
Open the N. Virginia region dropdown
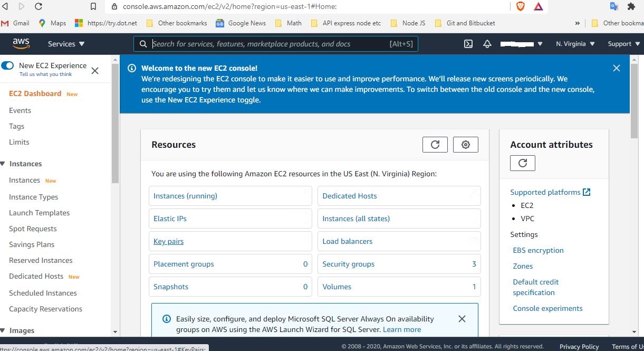[575, 44]
